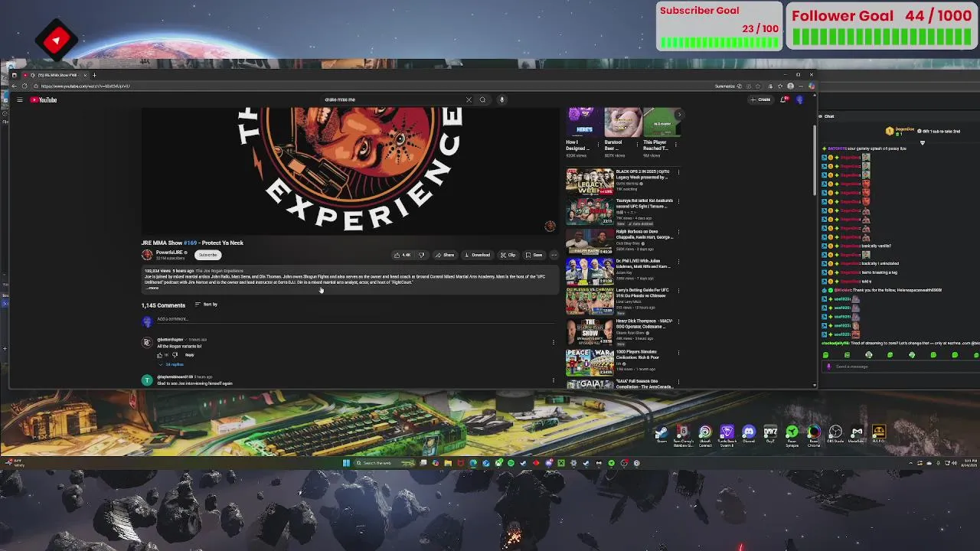Subscribe to PowerfulJRE
980x551 pixels.
click(207, 255)
